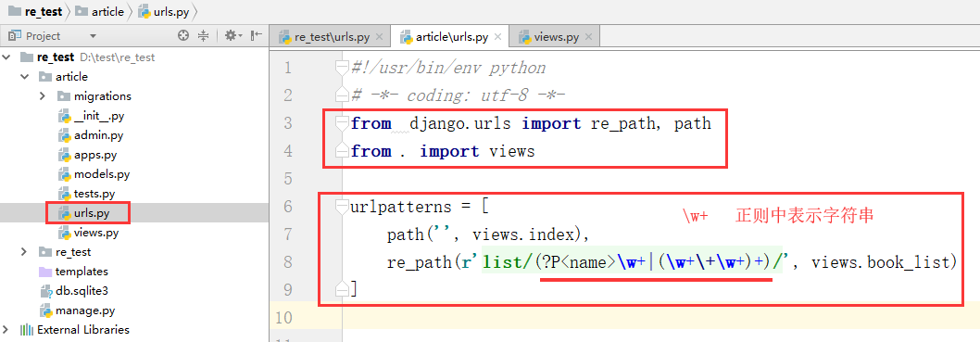Select tests.py in project tree

point(94,193)
